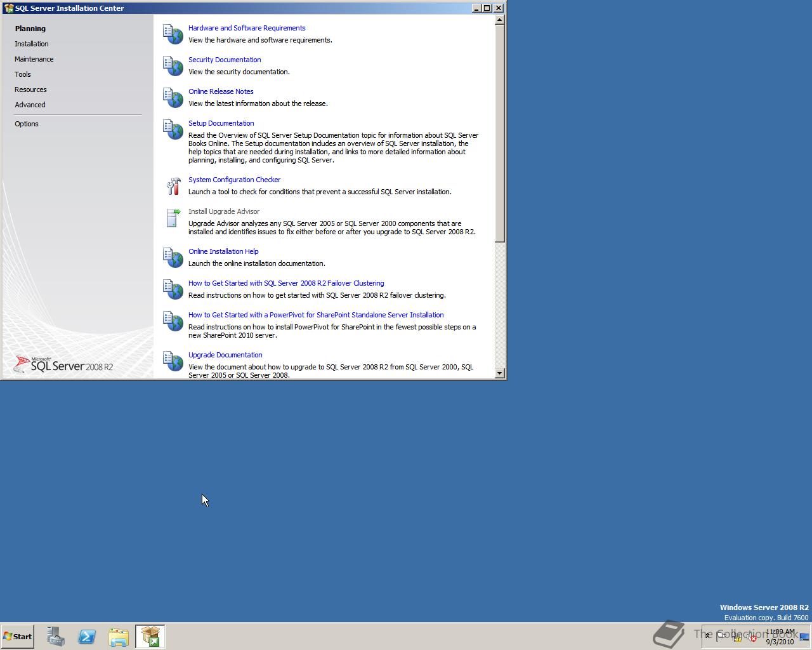
Task: Open the Start menu
Action: tap(17, 637)
